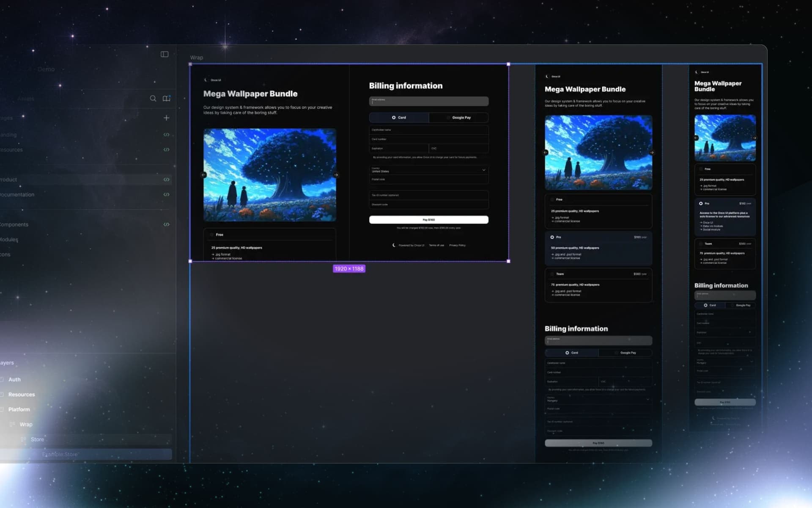Show next image in narrow frame carousel

(x=754, y=138)
